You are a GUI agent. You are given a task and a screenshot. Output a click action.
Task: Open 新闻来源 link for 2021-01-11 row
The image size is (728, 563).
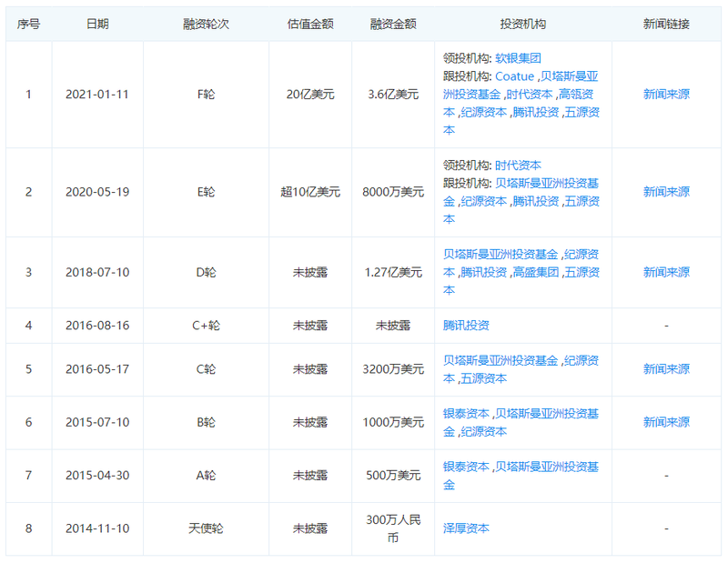(x=666, y=95)
